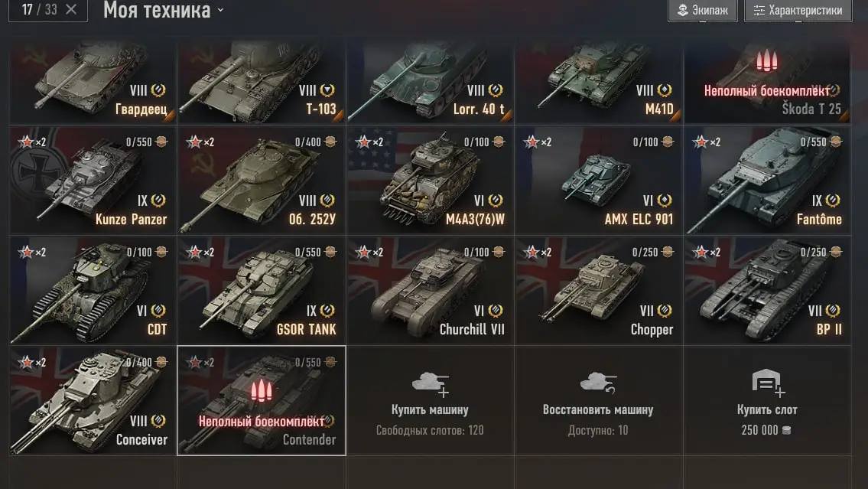Click the buy vehicle icon above Купить машину

430,384
